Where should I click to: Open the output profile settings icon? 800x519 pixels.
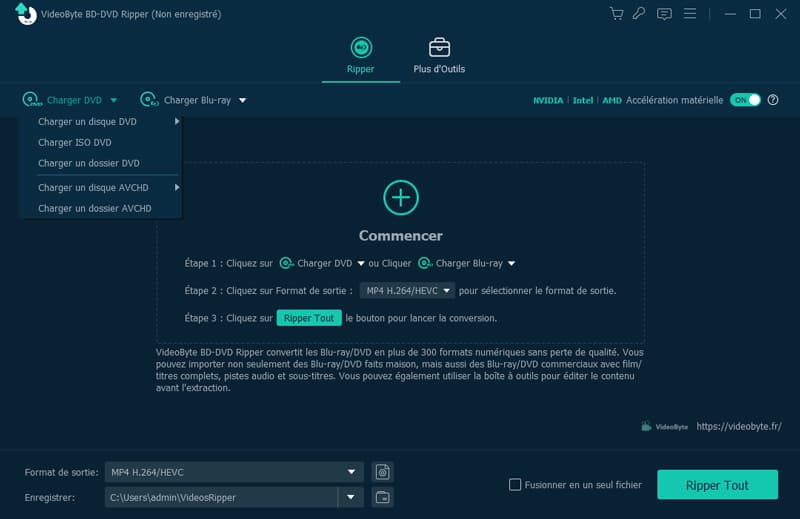[383, 472]
